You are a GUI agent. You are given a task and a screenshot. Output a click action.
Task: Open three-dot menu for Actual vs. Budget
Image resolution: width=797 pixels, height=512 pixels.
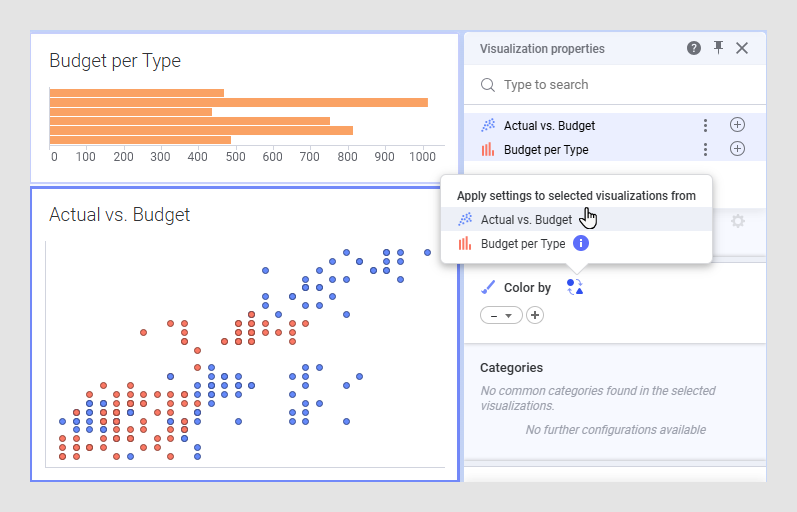coord(705,125)
